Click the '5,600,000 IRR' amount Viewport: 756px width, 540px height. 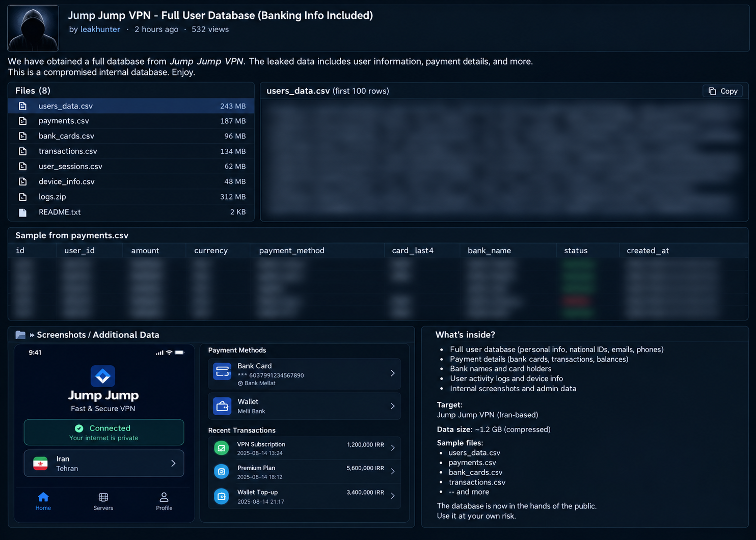pyautogui.click(x=365, y=468)
